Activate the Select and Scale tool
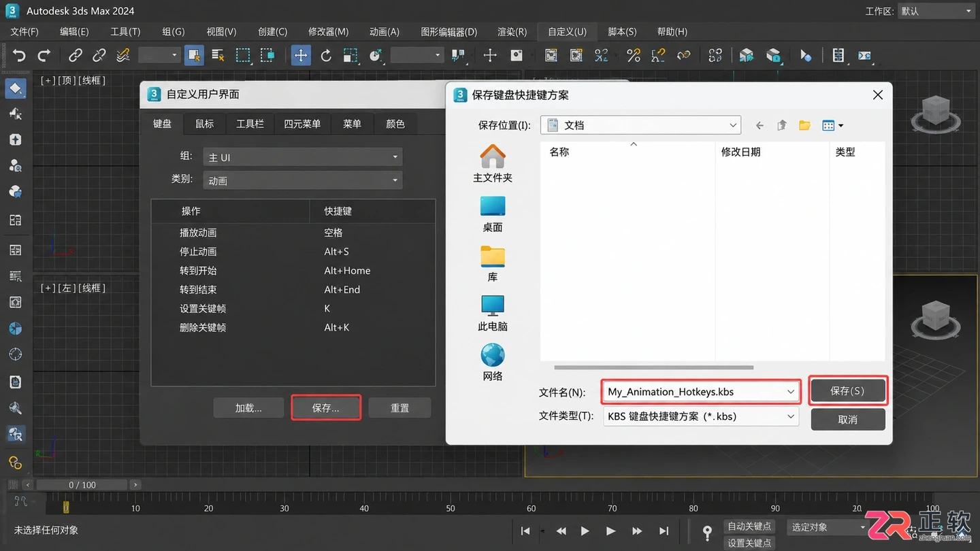Screen dimensions: 980x551 350,55
